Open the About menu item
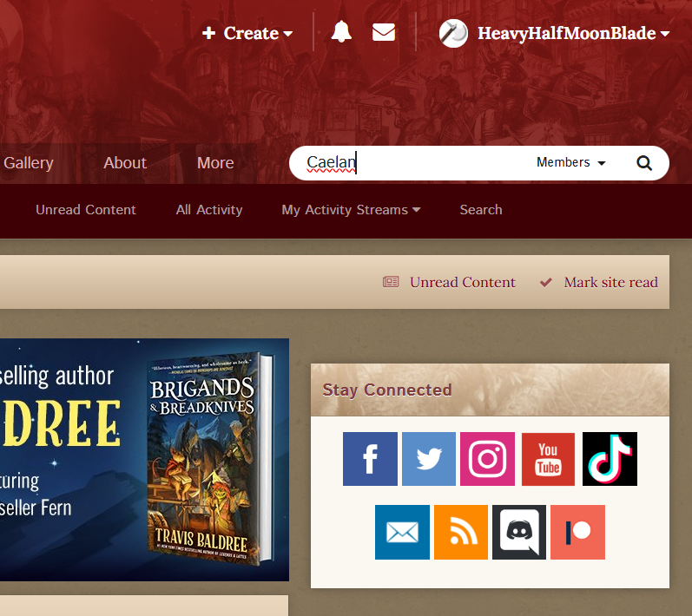Viewport: 692px width, 616px height. point(125,163)
